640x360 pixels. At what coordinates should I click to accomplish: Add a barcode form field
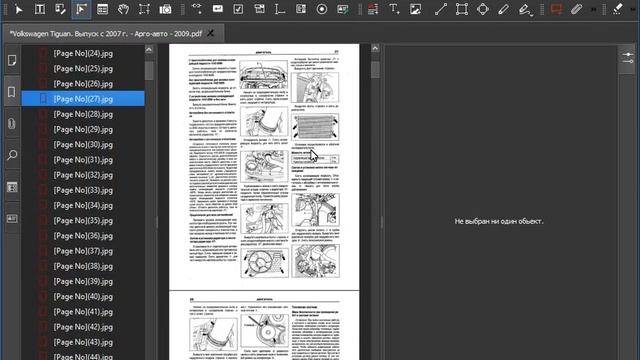pos(301,9)
